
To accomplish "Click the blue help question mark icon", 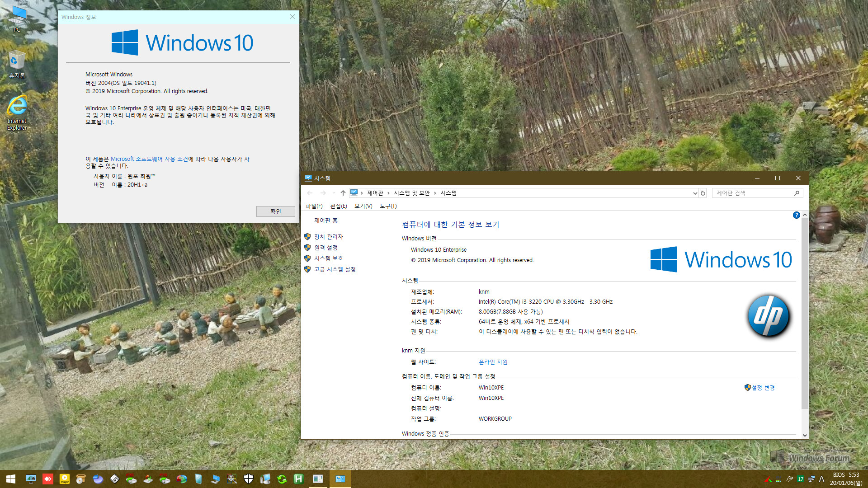I will pyautogui.click(x=797, y=215).
